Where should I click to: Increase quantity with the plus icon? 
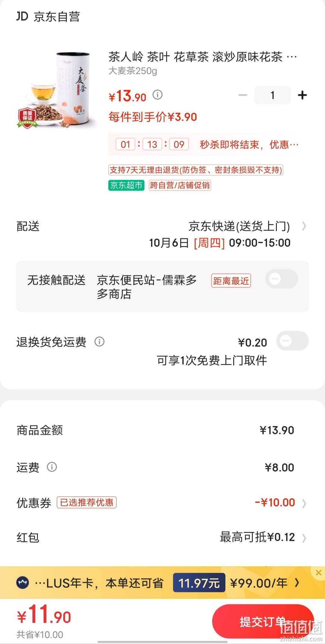pyautogui.click(x=302, y=95)
